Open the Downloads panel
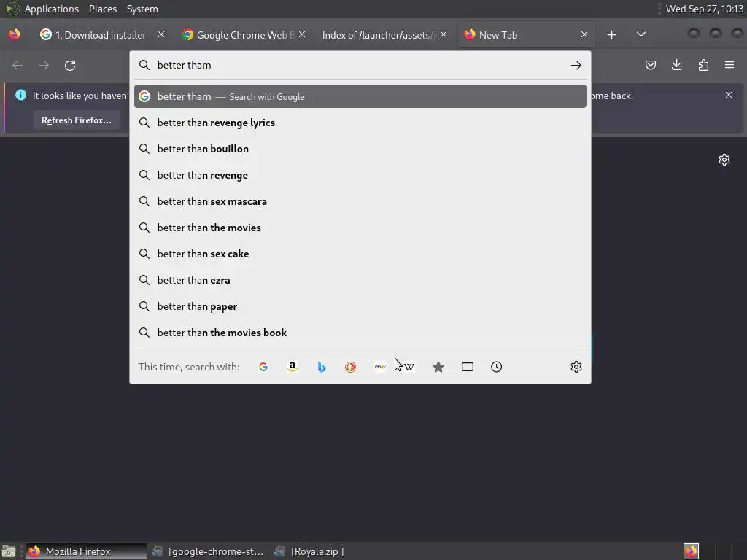Image resolution: width=747 pixels, height=560 pixels. click(x=676, y=65)
